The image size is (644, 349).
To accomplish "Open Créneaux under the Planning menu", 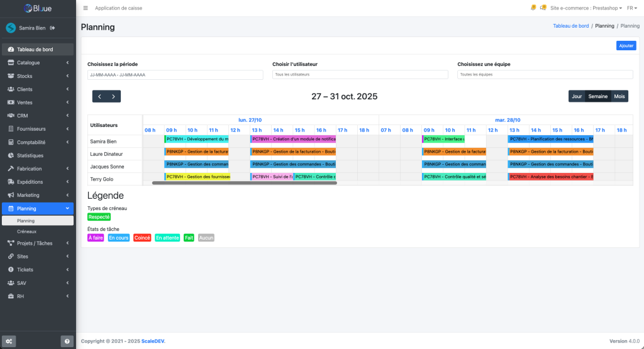I will (26, 231).
